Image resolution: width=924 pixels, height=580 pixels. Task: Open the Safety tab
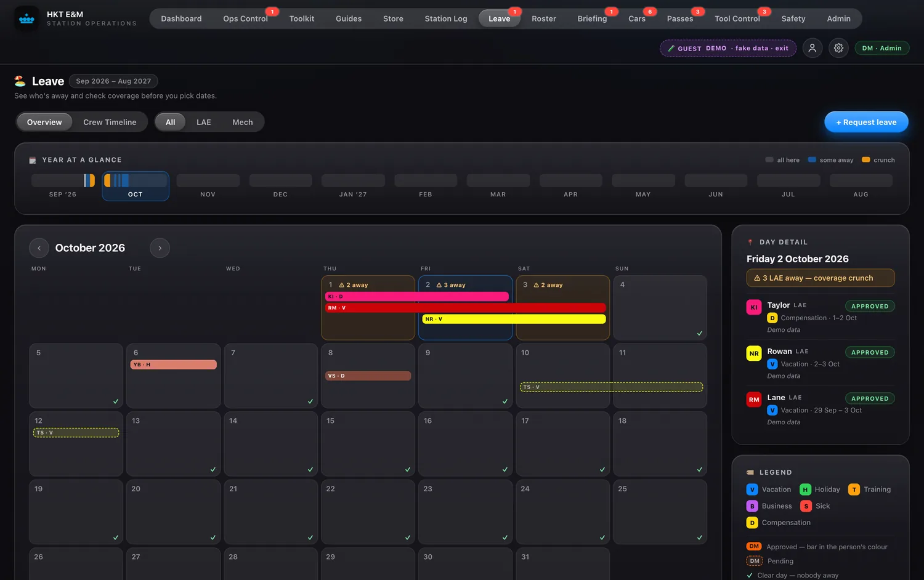pyautogui.click(x=793, y=18)
